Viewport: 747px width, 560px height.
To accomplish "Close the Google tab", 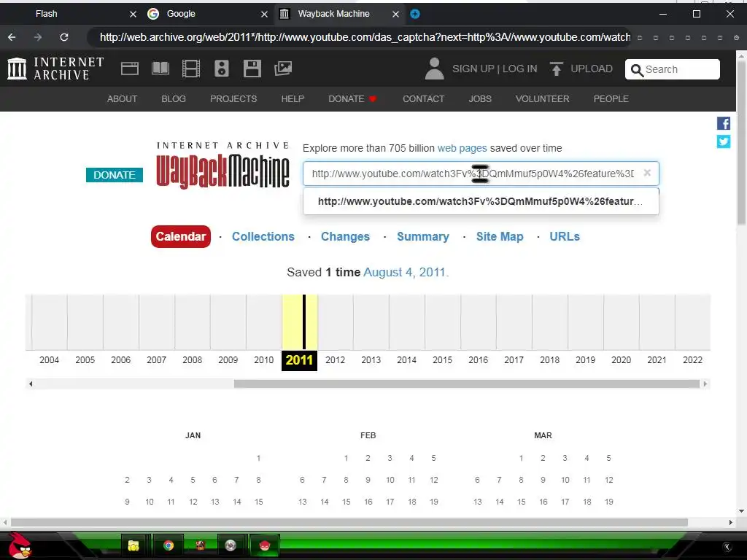I will (x=264, y=15).
